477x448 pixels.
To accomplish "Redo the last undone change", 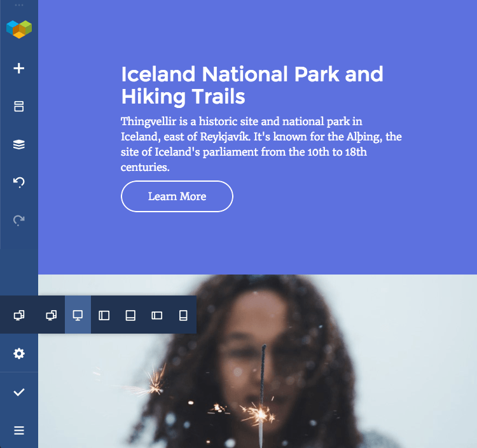I will [x=19, y=221].
